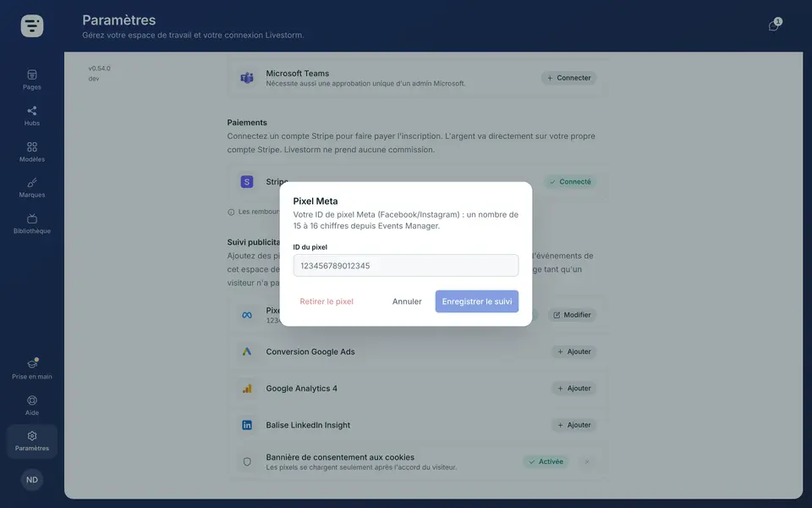Click the Pixel Meta dialog title
Image resolution: width=812 pixels, height=508 pixels.
[x=315, y=202]
